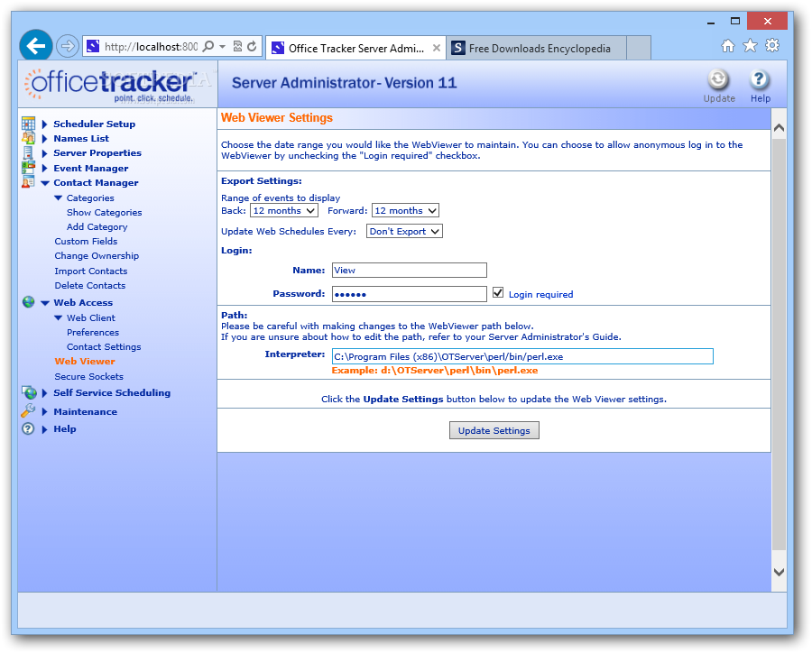The image size is (812, 653).
Task: Collapse Web Access tree arrow
Action: (x=45, y=303)
